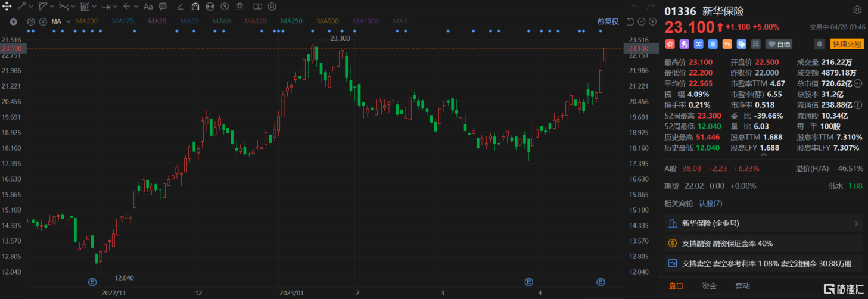Expand range measurement dropdown arrow
The image size is (868, 299).
click(x=116, y=7)
